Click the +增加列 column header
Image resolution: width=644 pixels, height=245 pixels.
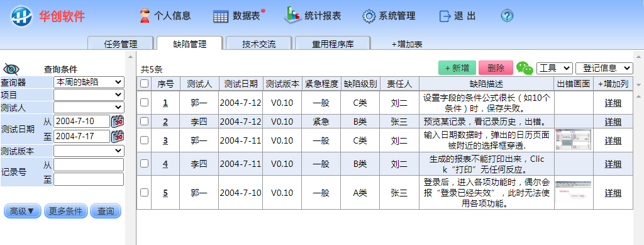tap(613, 84)
